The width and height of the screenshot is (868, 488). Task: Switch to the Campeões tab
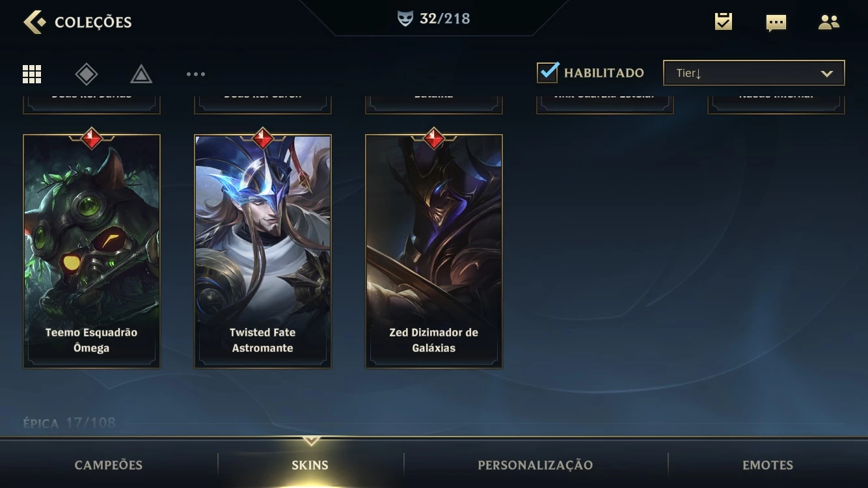109,465
